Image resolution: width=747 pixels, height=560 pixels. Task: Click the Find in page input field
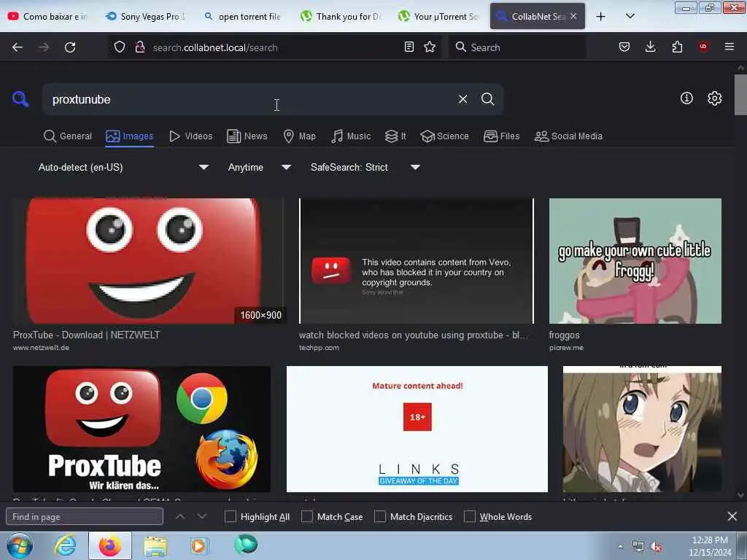85,516
